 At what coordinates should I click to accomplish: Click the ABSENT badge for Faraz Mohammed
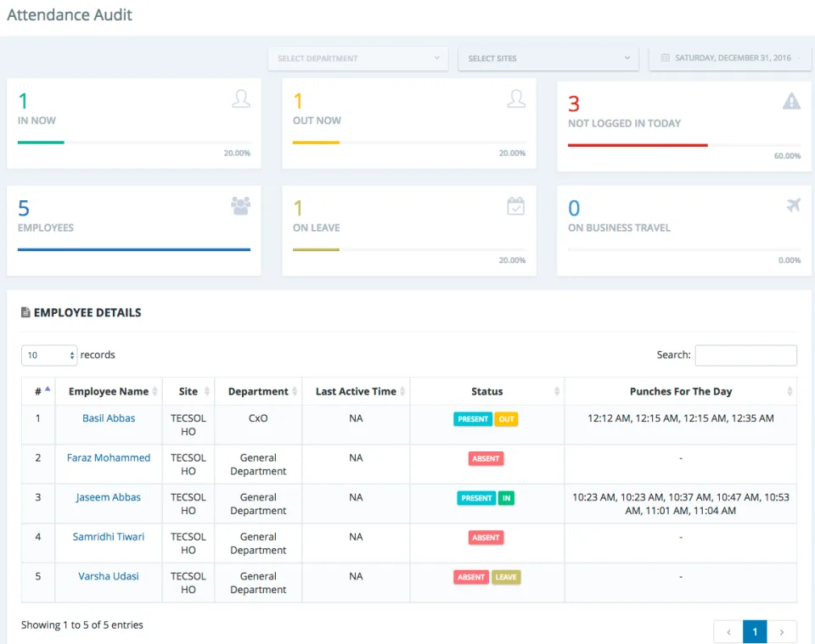pyautogui.click(x=486, y=458)
